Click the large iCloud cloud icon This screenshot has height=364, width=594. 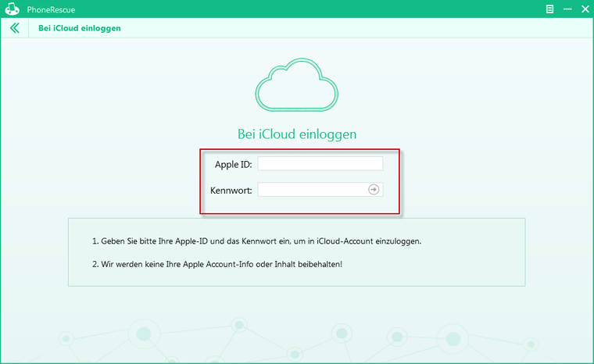click(x=297, y=84)
